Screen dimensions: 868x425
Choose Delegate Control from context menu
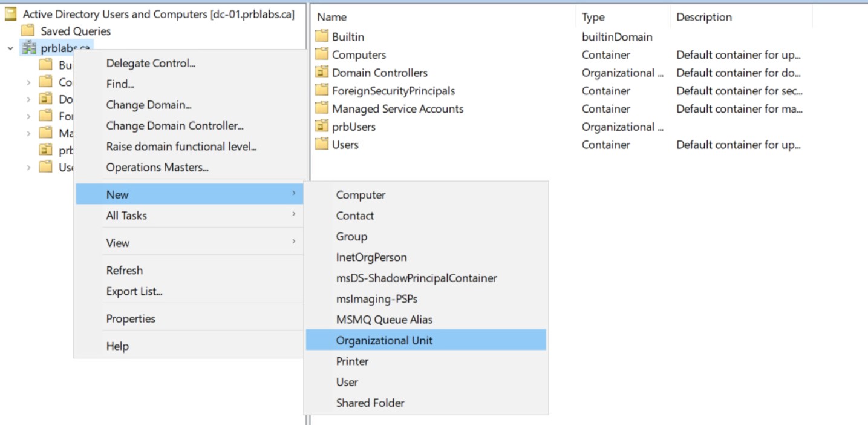coord(151,64)
